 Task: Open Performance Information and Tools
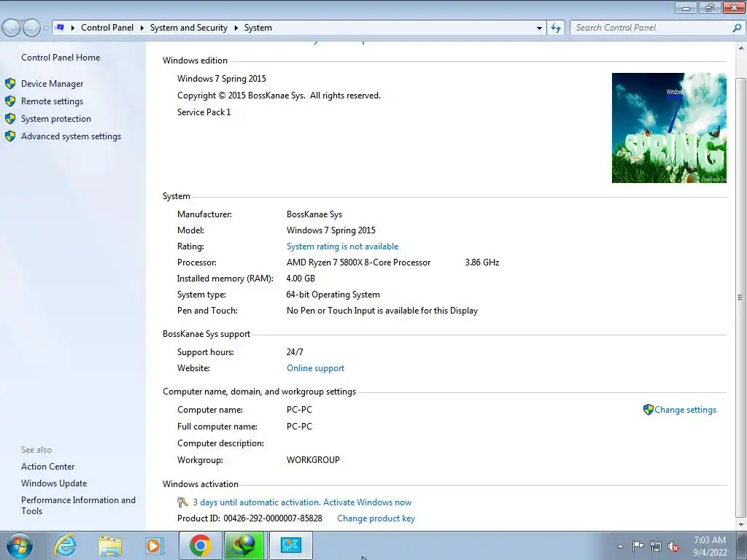[x=78, y=505]
